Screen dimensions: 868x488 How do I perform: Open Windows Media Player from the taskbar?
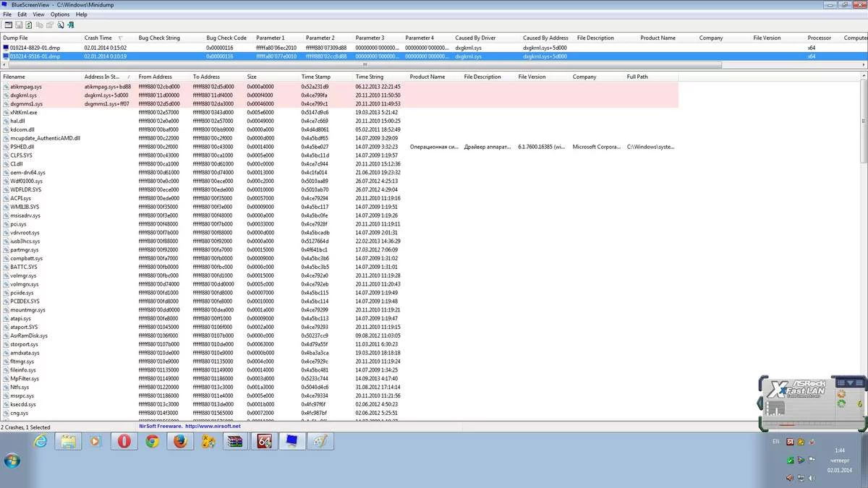pyautogui.click(x=95, y=441)
